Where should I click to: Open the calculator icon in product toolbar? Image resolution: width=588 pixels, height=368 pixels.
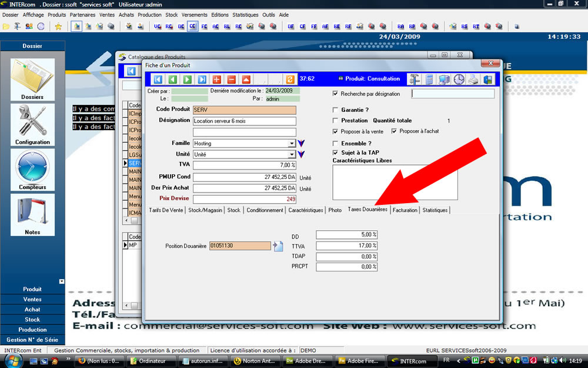(429, 79)
